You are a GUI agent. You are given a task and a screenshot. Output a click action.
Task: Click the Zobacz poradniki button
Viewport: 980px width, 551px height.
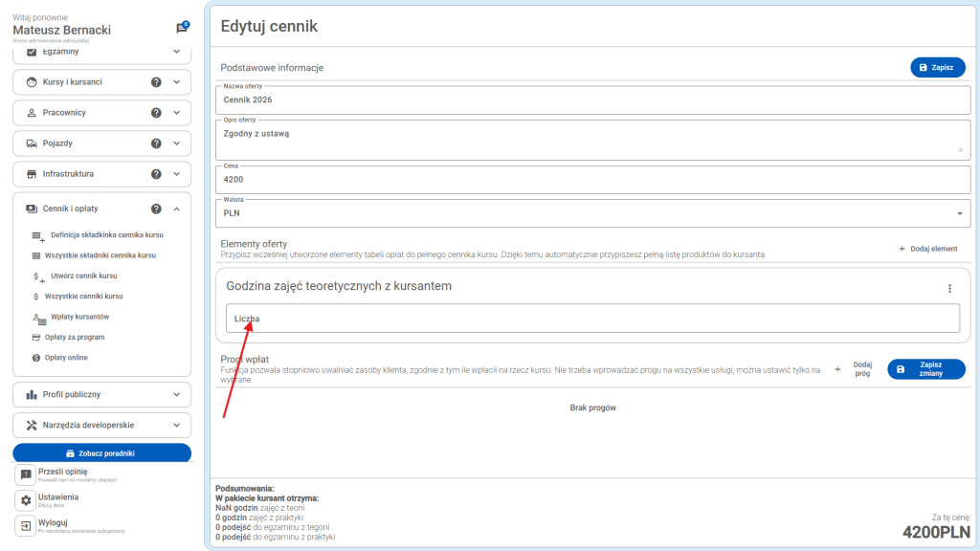point(101,453)
